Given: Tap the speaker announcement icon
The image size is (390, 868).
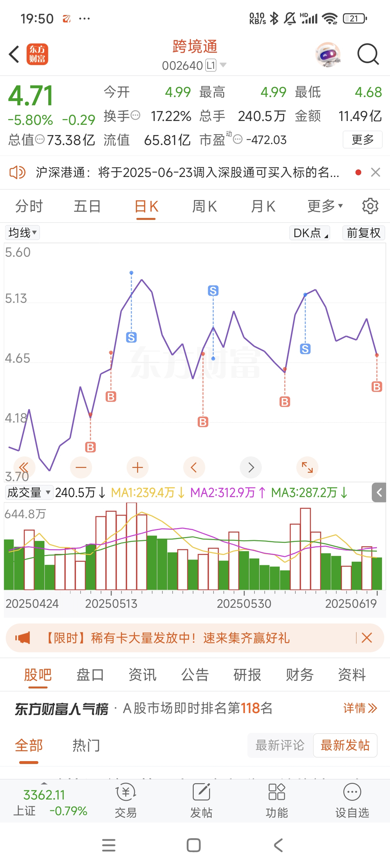Looking at the screenshot, I should pos(17,173).
